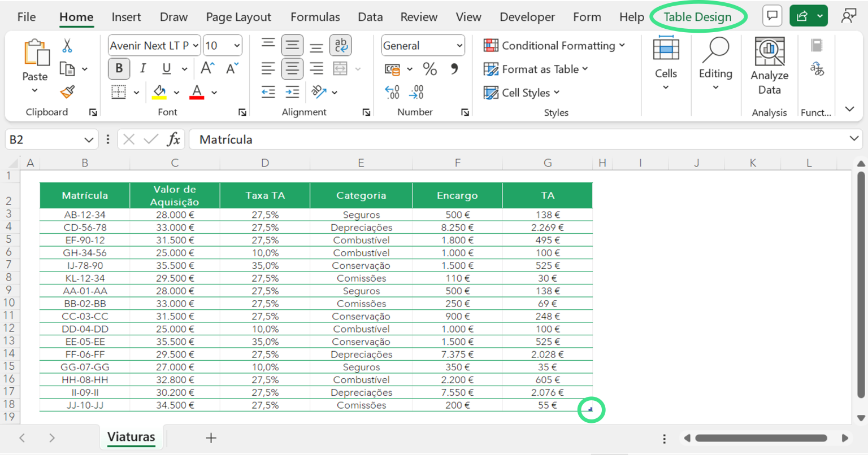Switch to the Table Design tab
868x455 pixels.
tap(698, 16)
